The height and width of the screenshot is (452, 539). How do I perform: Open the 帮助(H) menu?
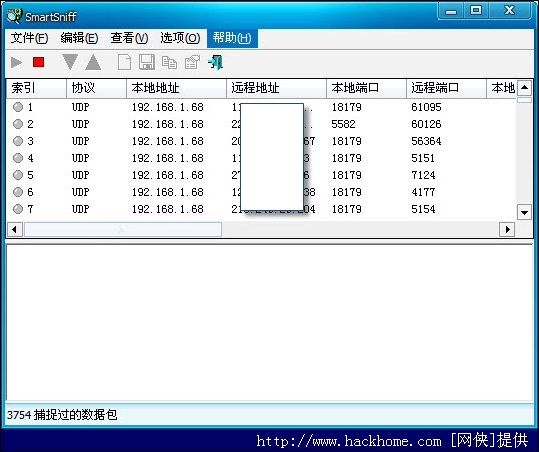point(232,38)
